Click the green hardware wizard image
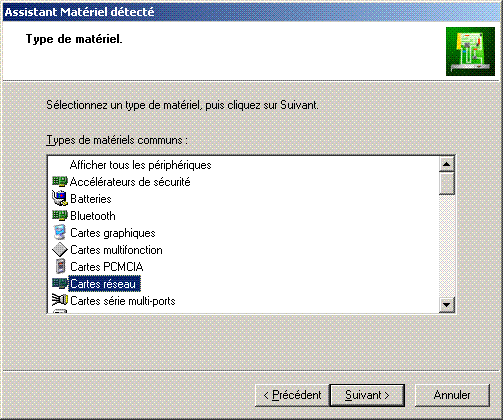The width and height of the screenshot is (503, 420). pyautogui.click(x=470, y=52)
